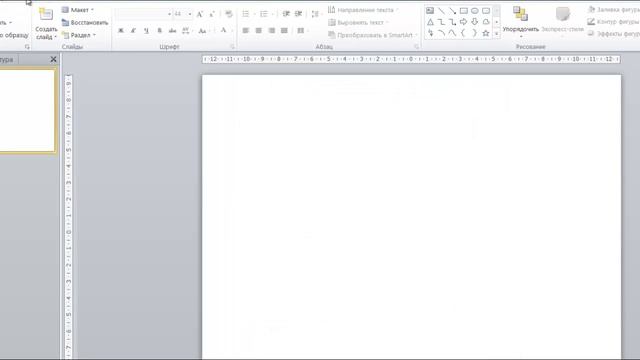Select the curve shape
640x360 pixels.
452,33
